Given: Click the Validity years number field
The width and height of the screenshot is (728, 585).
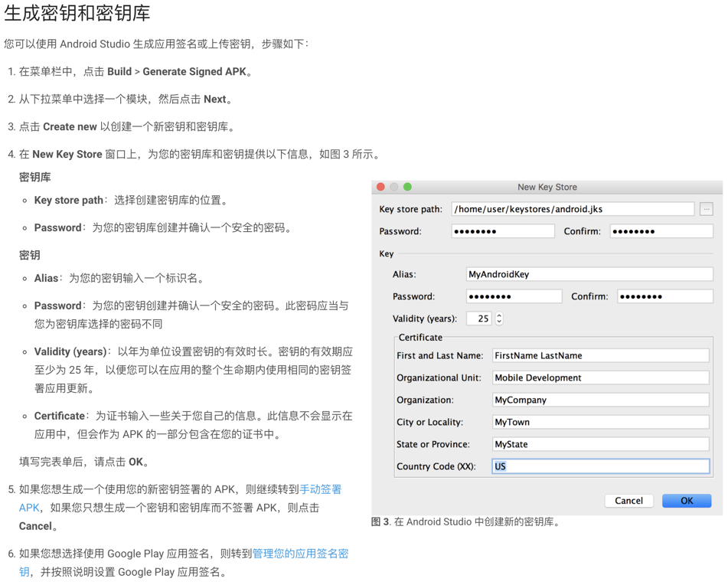Looking at the screenshot, I should pos(479,319).
